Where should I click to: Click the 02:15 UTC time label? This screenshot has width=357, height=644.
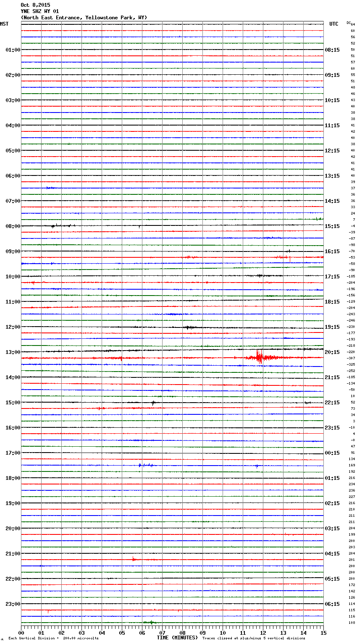pos(332,503)
